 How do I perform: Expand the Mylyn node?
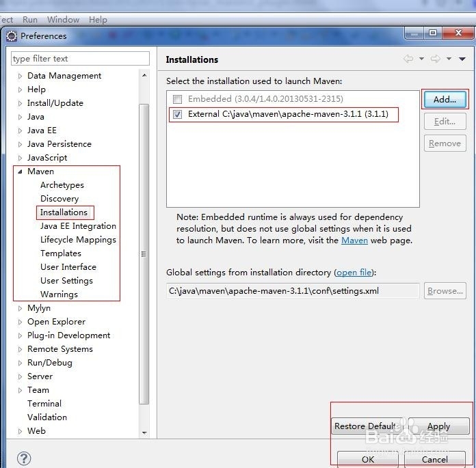20,308
